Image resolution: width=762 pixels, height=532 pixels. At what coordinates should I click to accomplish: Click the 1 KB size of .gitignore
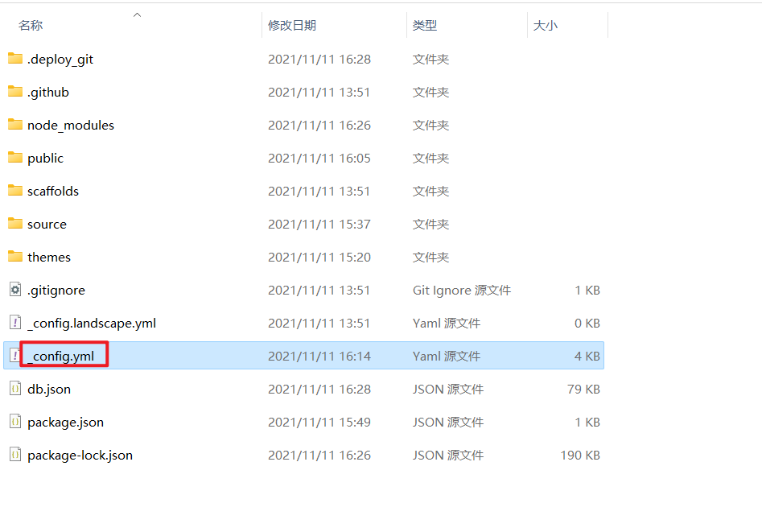(x=587, y=291)
